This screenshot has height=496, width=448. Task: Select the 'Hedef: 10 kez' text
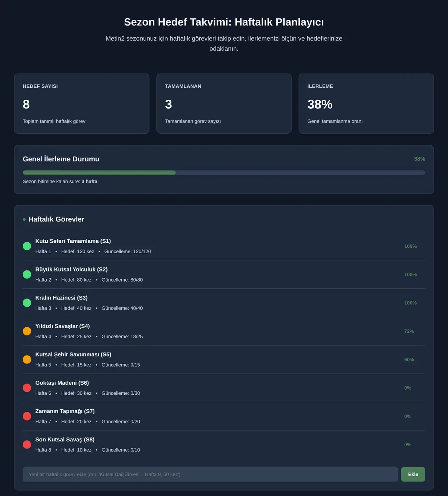pos(76,450)
